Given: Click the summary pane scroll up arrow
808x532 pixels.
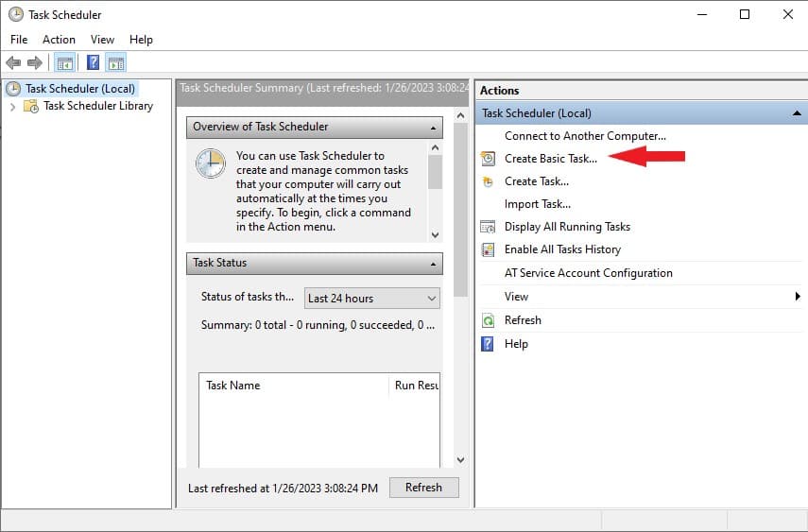Looking at the screenshot, I should pos(460,116).
